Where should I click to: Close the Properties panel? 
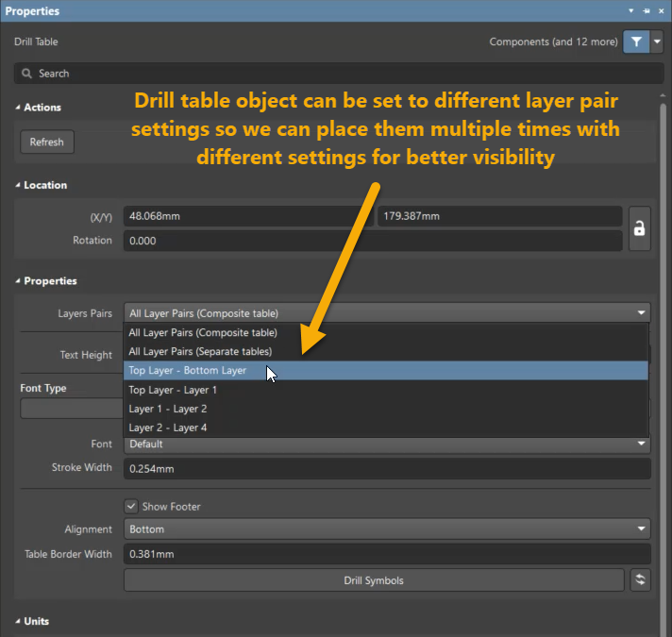(662, 10)
